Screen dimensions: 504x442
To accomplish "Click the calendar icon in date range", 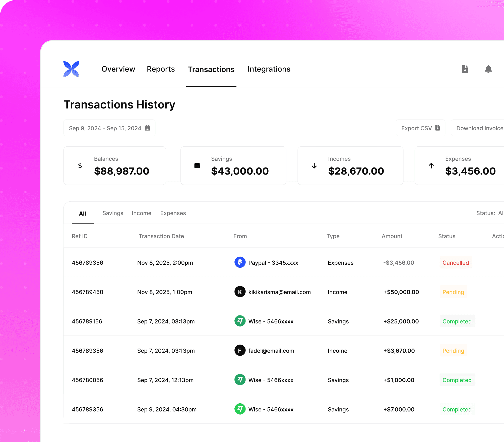I will pyautogui.click(x=148, y=128).
